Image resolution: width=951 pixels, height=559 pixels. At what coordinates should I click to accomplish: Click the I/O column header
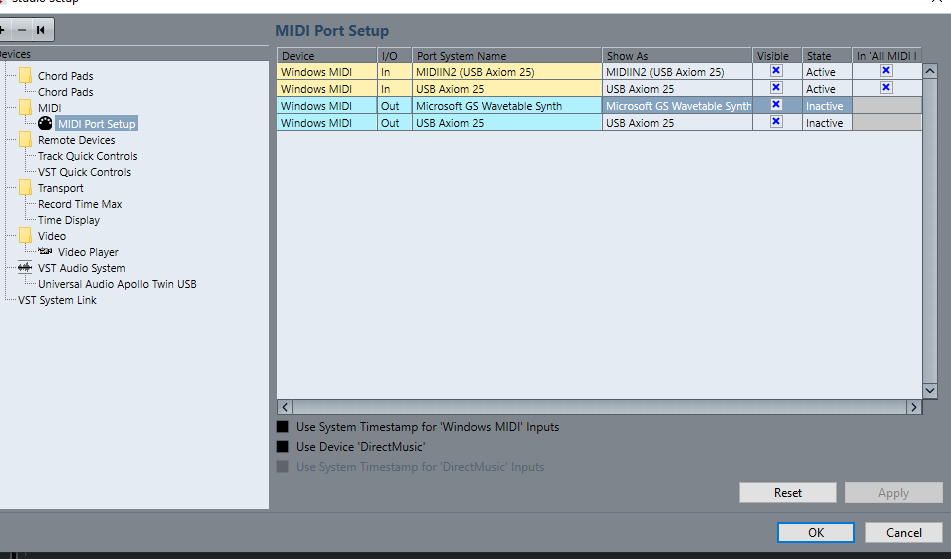point(394,56)
